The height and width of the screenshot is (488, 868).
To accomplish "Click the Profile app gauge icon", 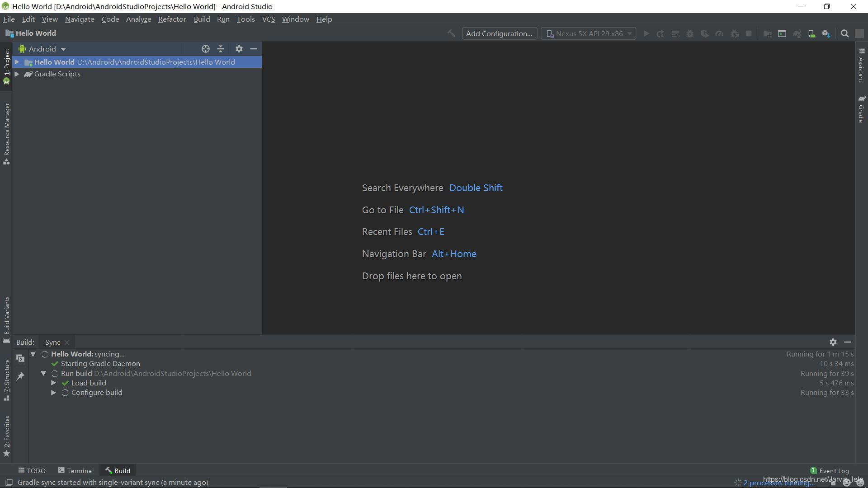I will tap(719, 33).
